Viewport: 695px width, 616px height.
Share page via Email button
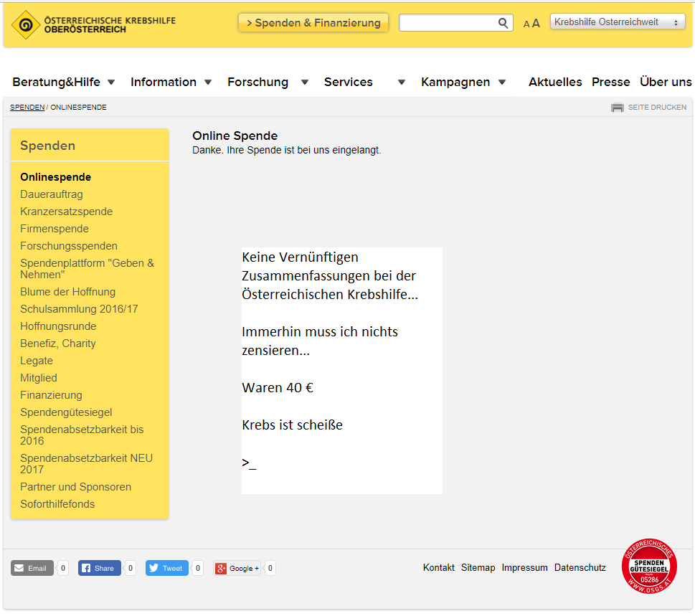pyautogui.click(x=32, y=568)
